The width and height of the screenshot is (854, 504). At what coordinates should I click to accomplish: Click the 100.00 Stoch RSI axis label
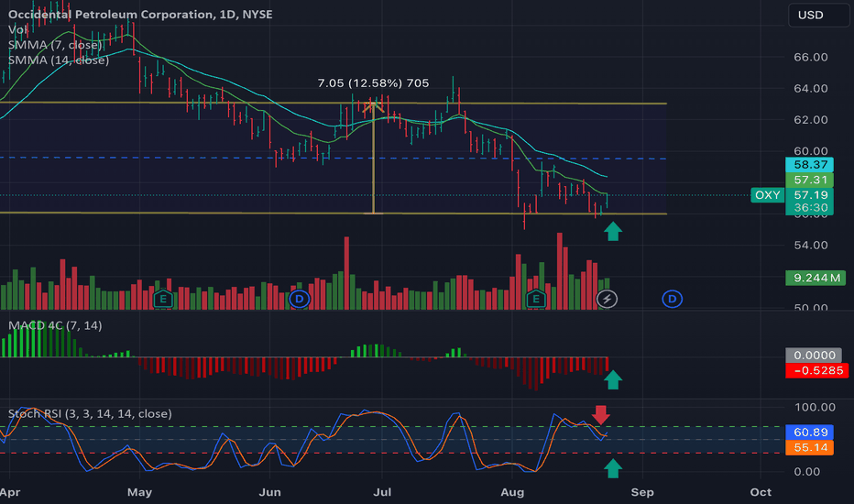click(815, 407)
